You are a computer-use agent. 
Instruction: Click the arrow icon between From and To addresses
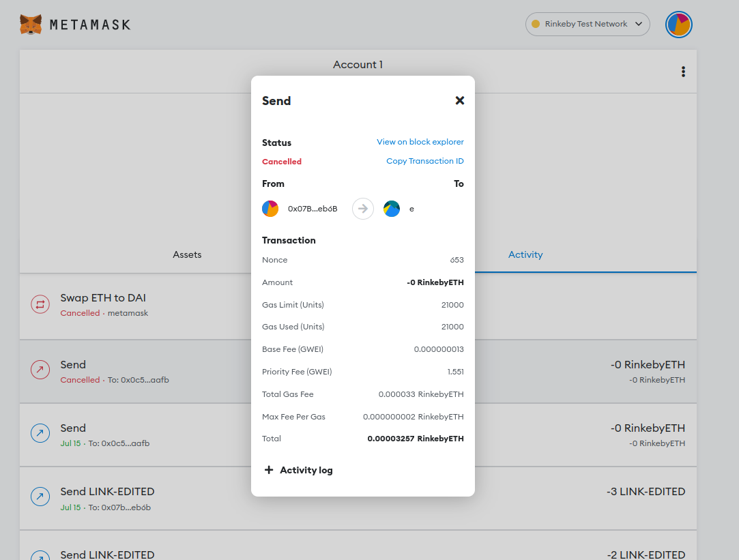tap(362, 208)
